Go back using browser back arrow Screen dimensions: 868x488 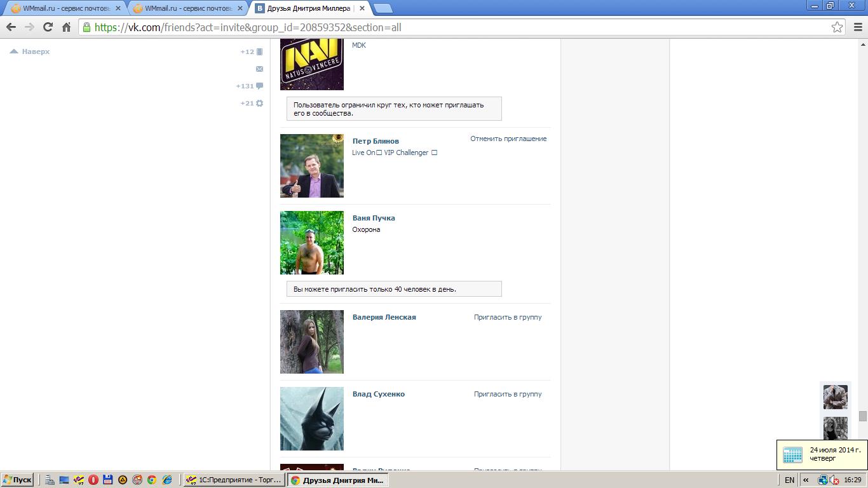(11, 27)
